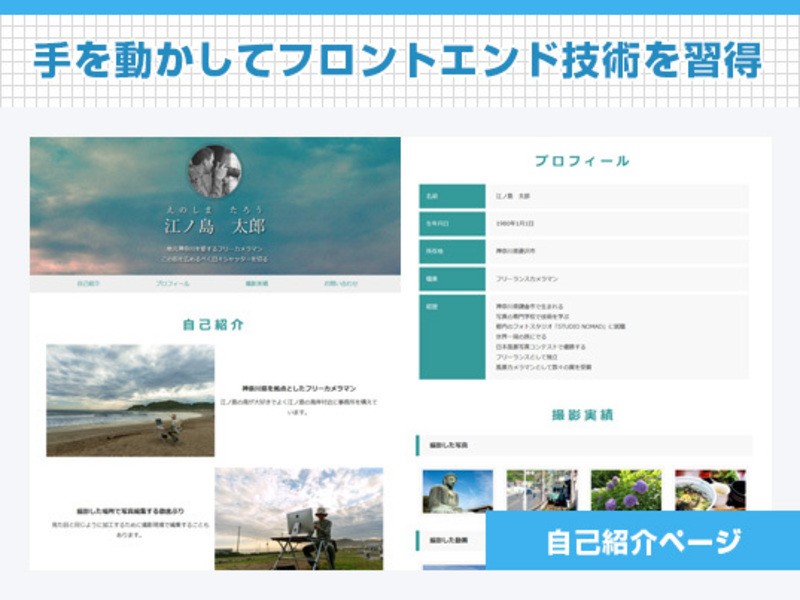Click the 撮影実績 section heading
Viewport: 800px width, 600px height.
[x=582, y=415]
